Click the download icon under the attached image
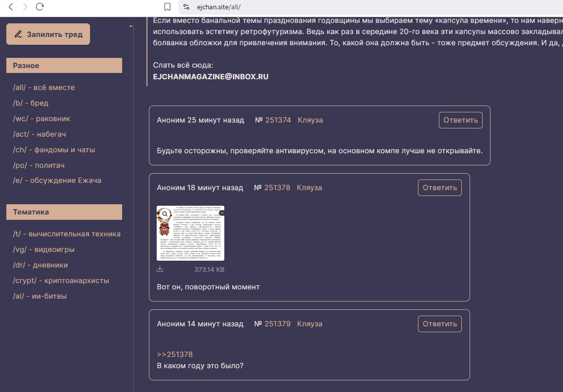Viewport: 563px width, 392px height. (160, 269)
